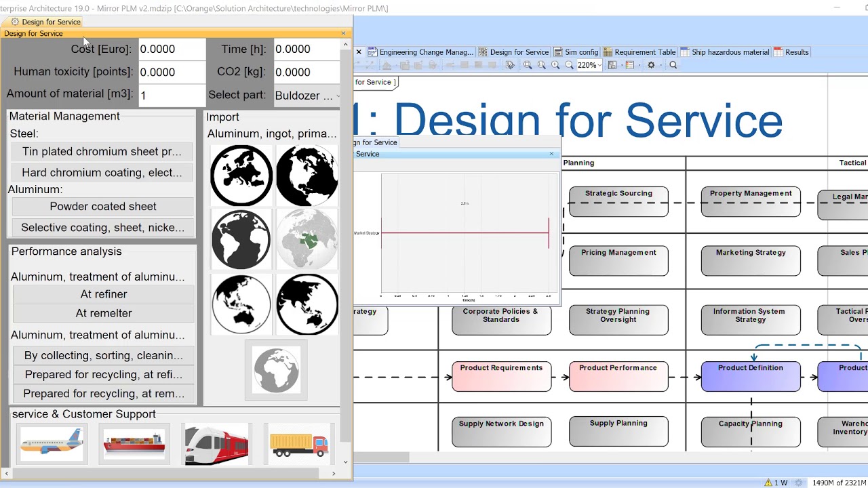This screenshot has width=868, height=488.
Task: Click the Powder coated sheet button
Action: (103, 206)
